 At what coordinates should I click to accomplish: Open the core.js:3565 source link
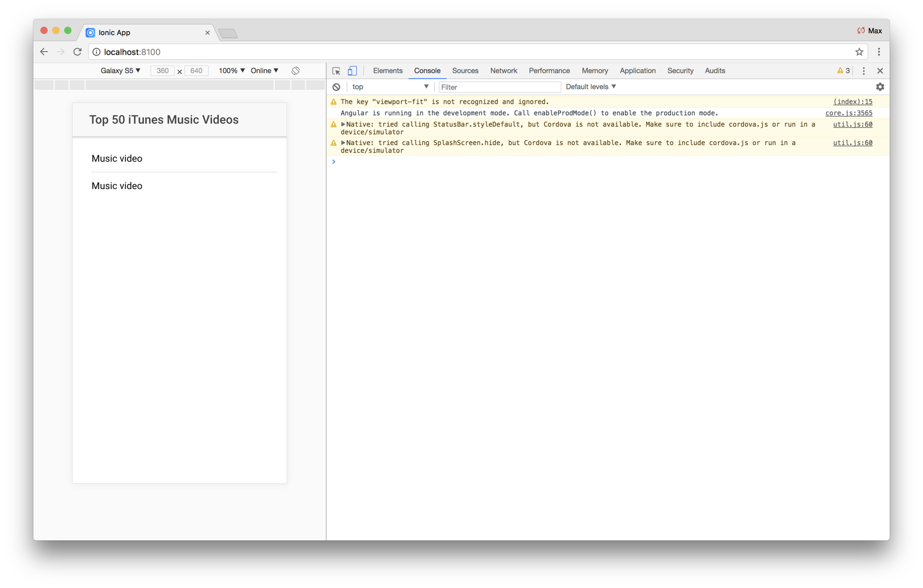tap(849, 113)
